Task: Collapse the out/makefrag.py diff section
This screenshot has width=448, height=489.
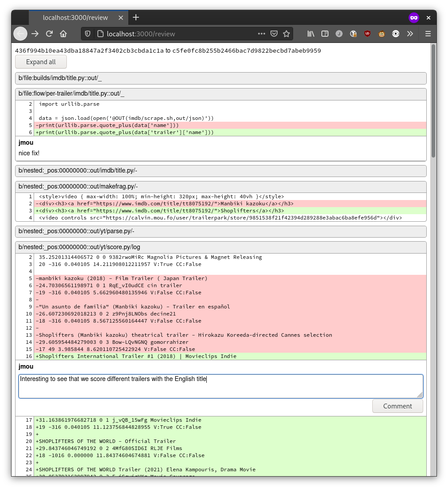Action: (x=220, y=187)
